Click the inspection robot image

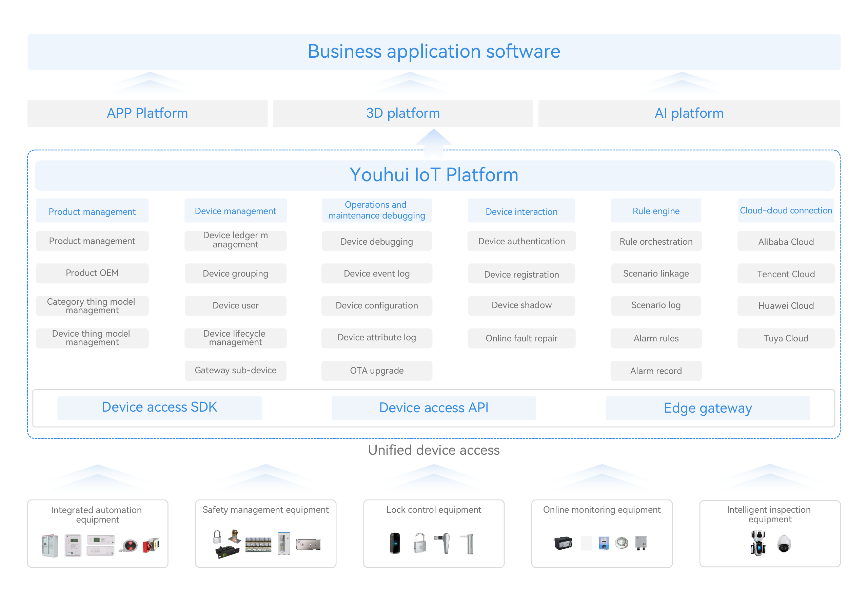tap(758, 543)
